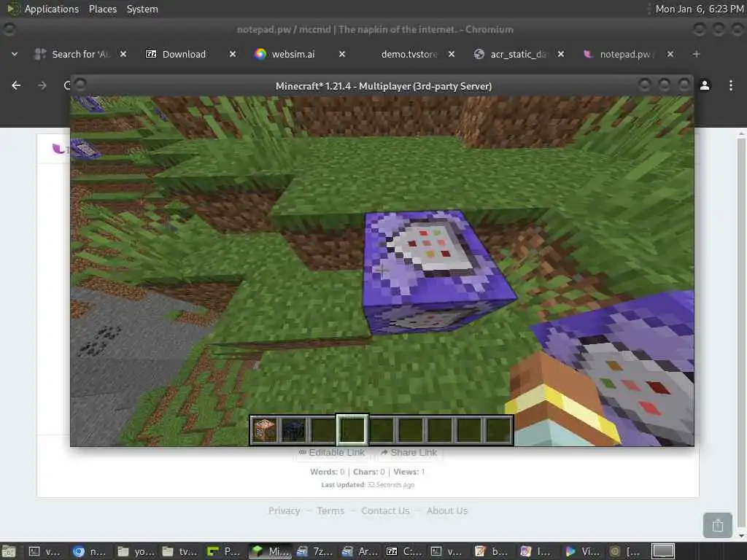Close the demo.tvstore tab

[x=452, y=54]
